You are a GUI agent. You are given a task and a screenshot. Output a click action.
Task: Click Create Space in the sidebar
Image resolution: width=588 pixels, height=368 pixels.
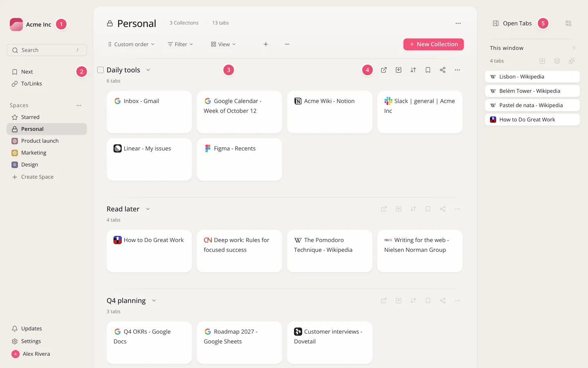[47, 177]
